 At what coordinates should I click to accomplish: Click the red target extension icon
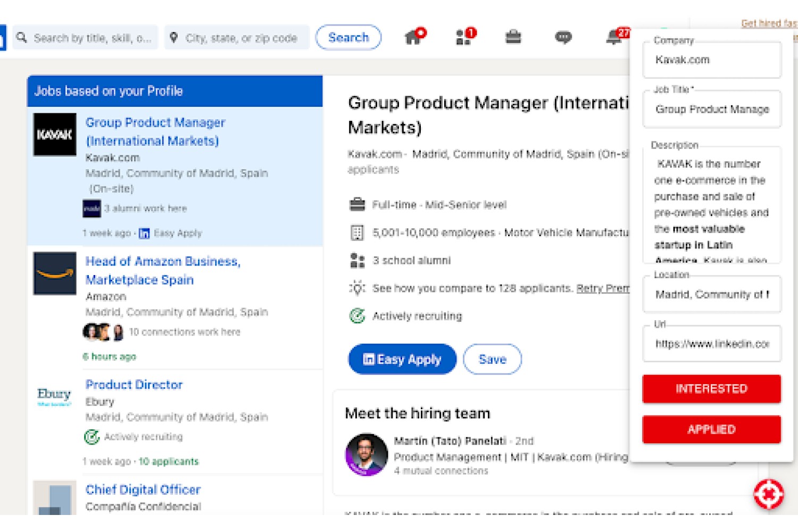coord(768,495)
